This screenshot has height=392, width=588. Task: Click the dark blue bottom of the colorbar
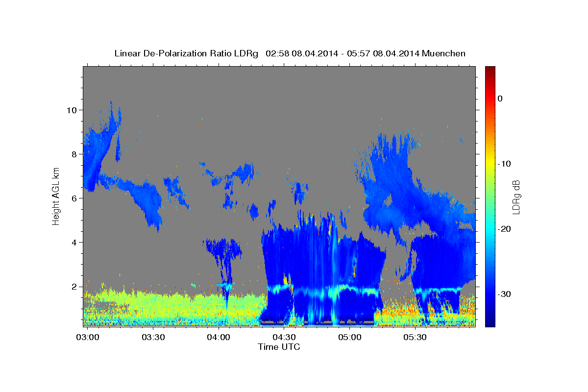click(x=490, y=321)
